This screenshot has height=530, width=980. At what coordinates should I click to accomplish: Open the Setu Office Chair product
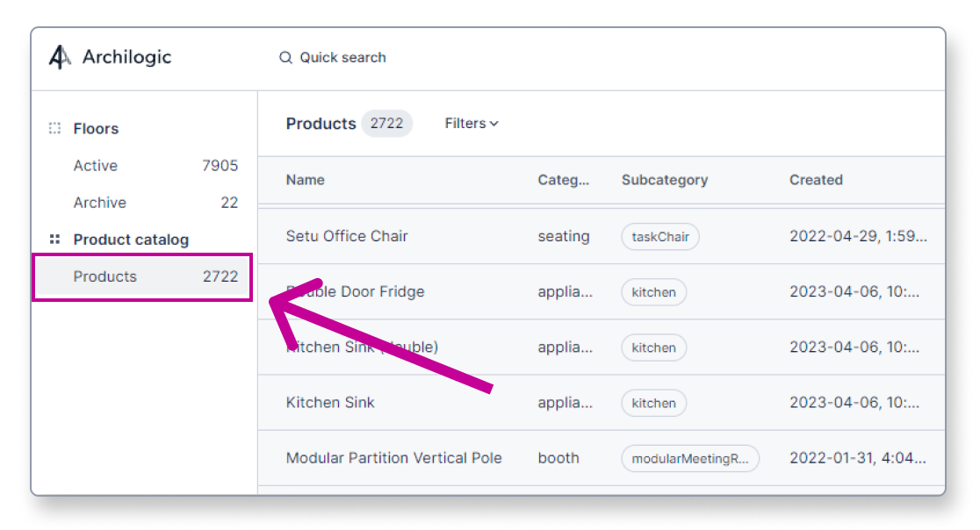point(346,236)
